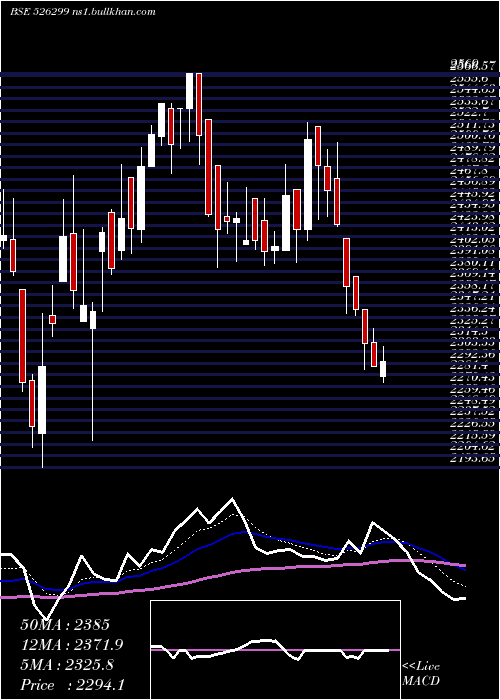Click the 2215.59 price axis label

click(472, 435)
